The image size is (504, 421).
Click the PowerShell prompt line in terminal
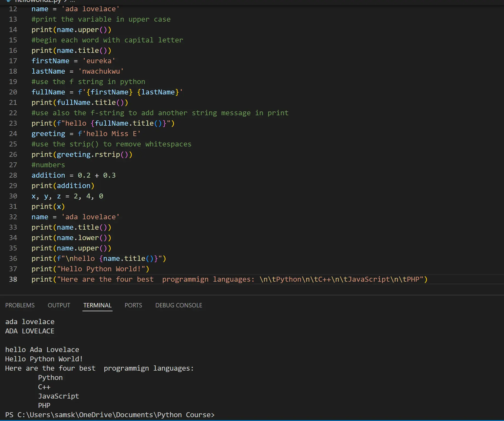pyautogui.click(x=110, y=415)
